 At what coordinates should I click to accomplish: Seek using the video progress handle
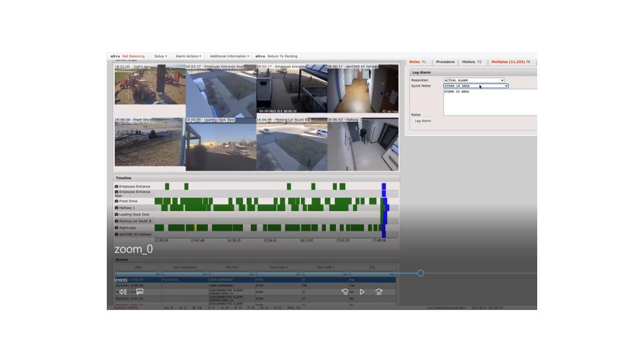(420, 274)
